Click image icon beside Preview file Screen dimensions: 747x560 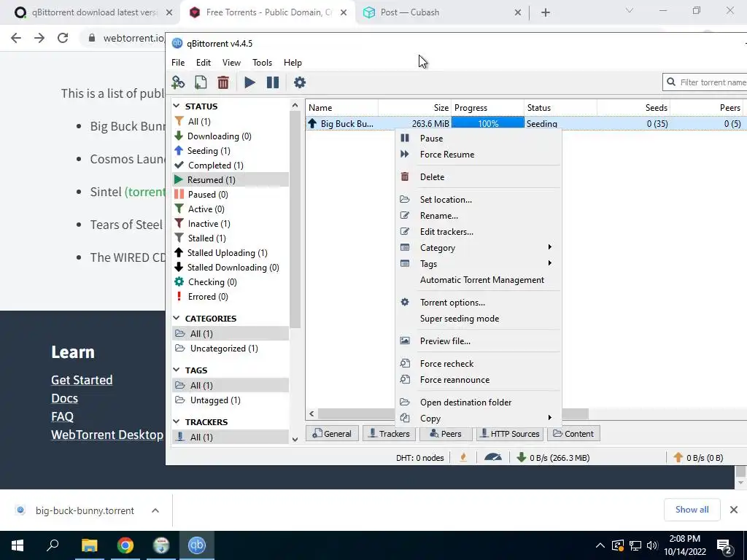pyautogui.click(x=404, y=341)
